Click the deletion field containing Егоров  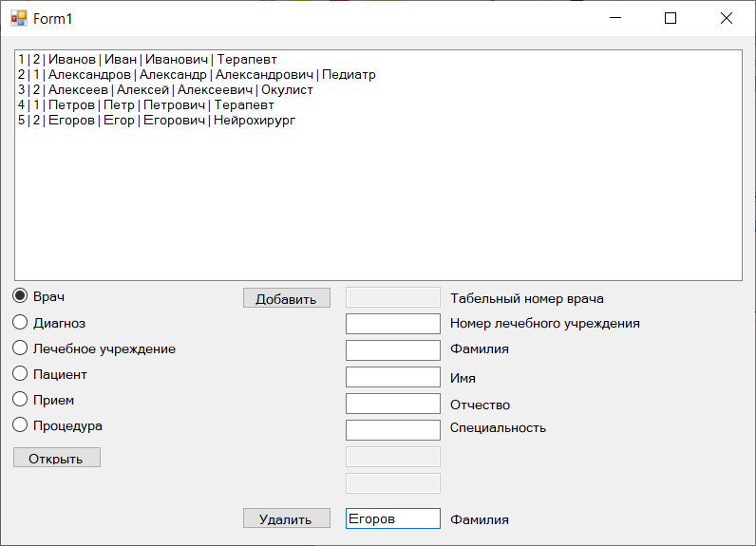coord(393,518)
